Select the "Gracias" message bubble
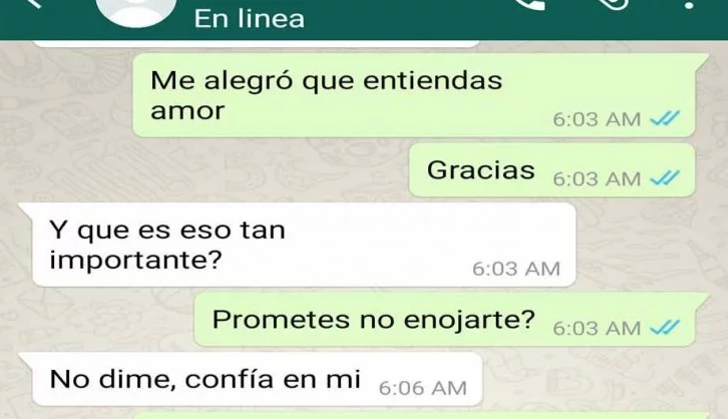Image resolution: width=728 pixels, height=419 pixels. (552, 170)
